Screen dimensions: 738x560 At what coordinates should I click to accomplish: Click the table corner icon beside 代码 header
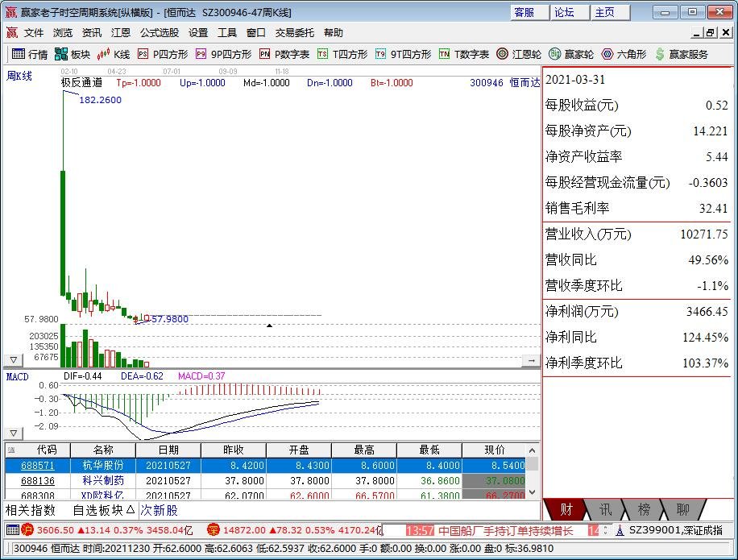11,450
